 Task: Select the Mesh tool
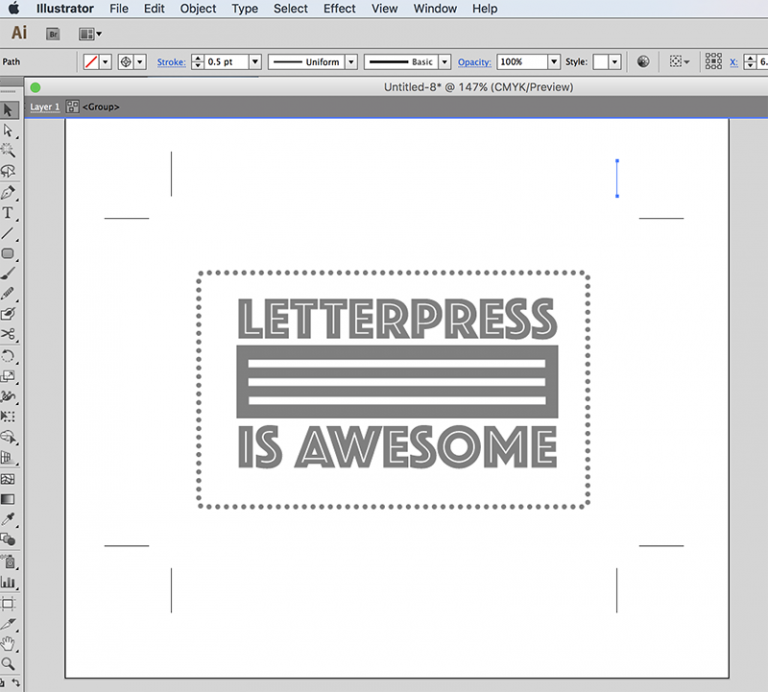(8, 478)
